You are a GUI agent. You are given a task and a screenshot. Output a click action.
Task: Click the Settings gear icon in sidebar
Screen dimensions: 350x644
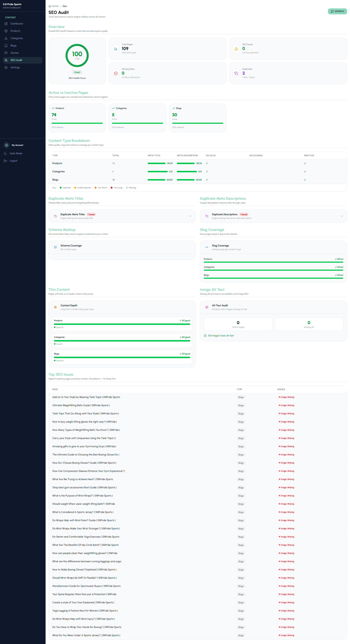coord(6,68)
